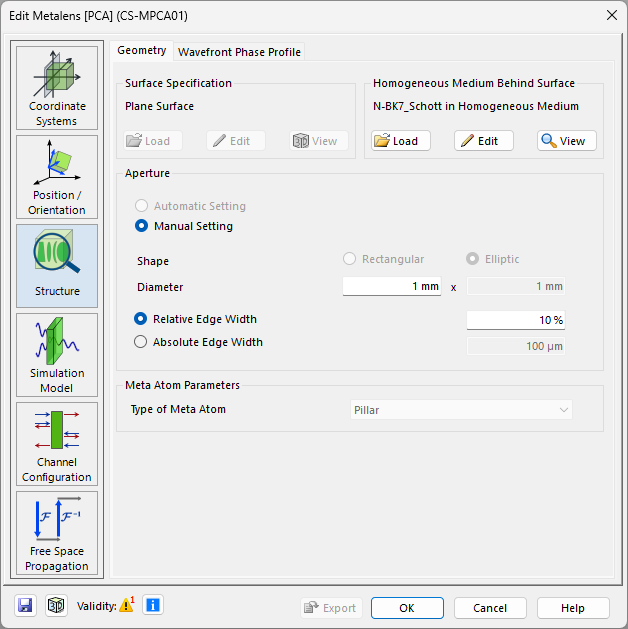Switch to the Geometry tab
The width and height of the screenshot is (628, 629).
point(142,51)
